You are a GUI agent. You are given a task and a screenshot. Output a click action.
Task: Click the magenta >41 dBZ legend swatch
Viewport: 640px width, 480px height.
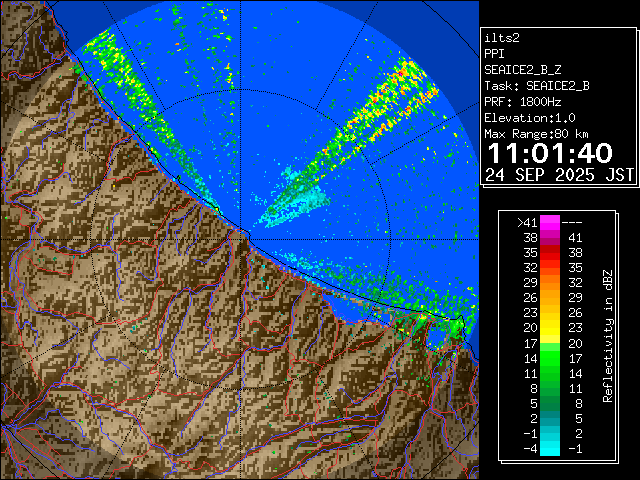550,223
